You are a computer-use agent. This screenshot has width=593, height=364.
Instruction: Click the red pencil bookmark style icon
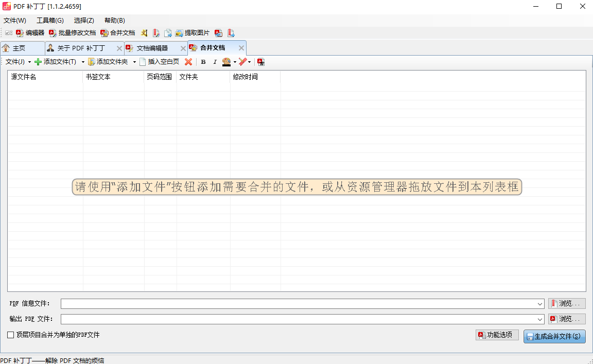(x=243, y=62)
